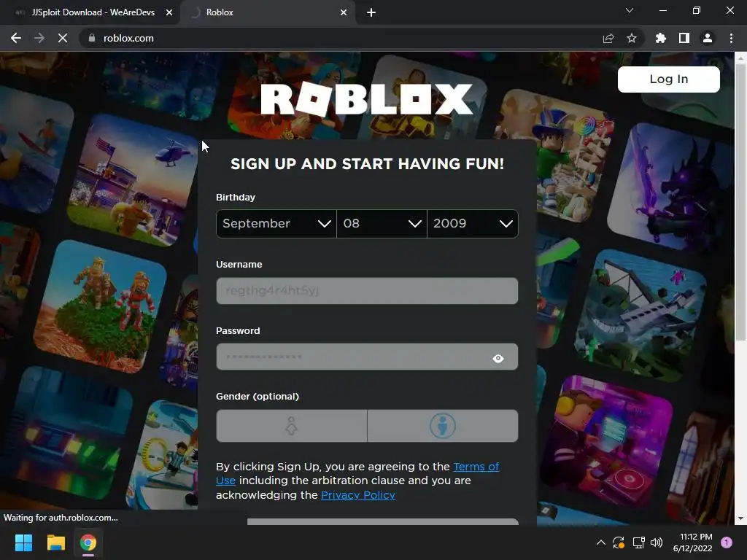Screen dimensions: 747x560
Task: Share this page icon in address bar
Action: (608, 38)
